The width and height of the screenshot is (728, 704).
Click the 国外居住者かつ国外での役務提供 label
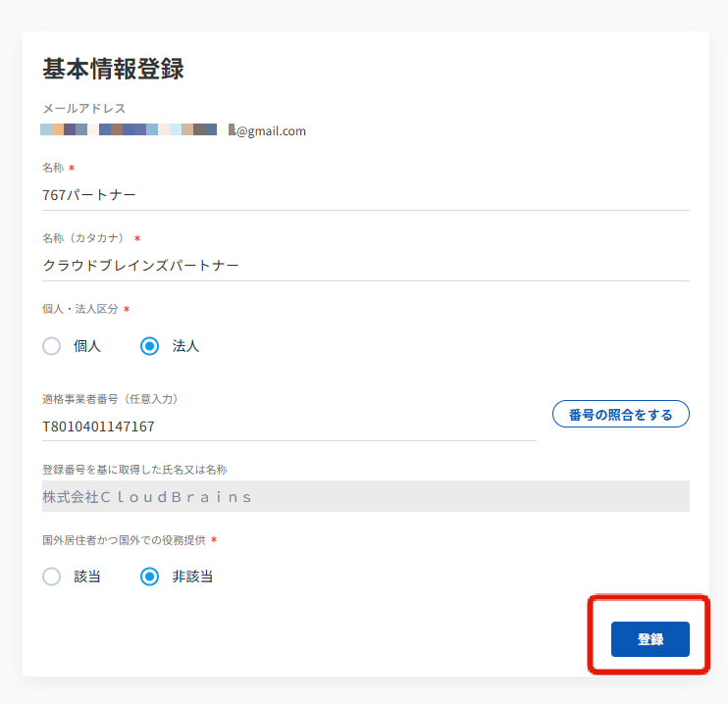(x=124, y=540)
